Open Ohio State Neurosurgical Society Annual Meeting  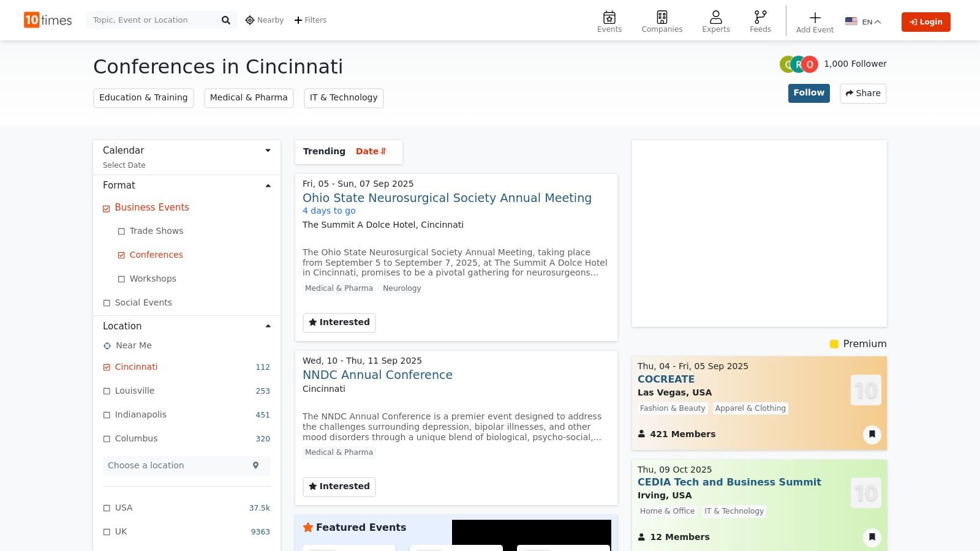[447, 198]
